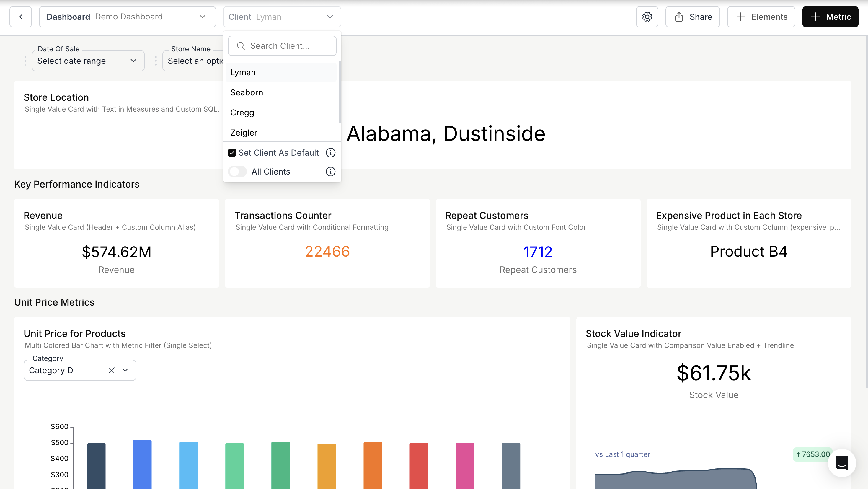Clear Category D selection with X icon

coord(112,370)
